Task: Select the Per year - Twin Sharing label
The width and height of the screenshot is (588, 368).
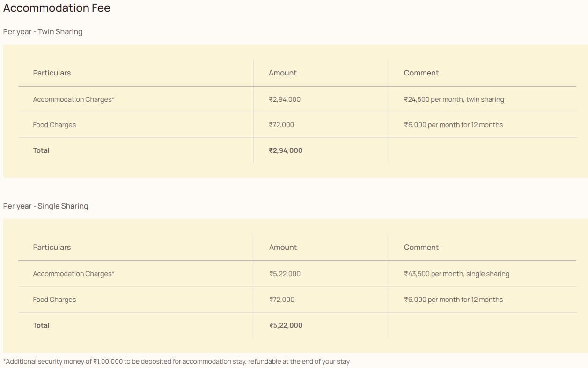Action: 43,31
